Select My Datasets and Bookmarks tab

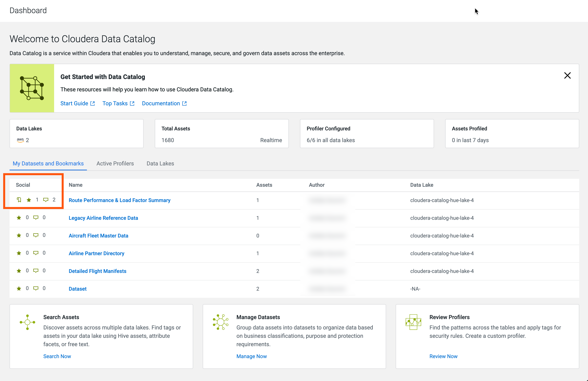48,163
